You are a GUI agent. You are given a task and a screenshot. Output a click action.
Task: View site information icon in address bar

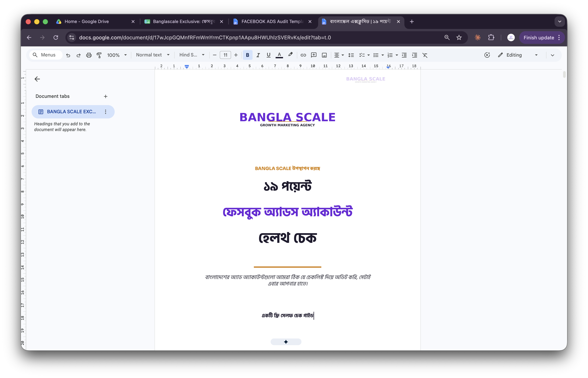coord(72,38)
